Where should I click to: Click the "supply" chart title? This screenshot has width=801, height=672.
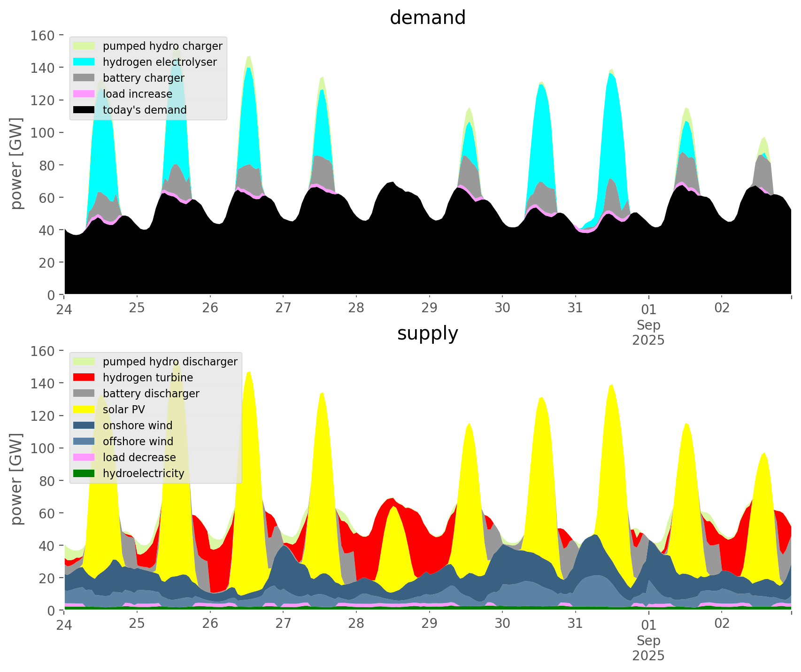(x=427, y=333)
